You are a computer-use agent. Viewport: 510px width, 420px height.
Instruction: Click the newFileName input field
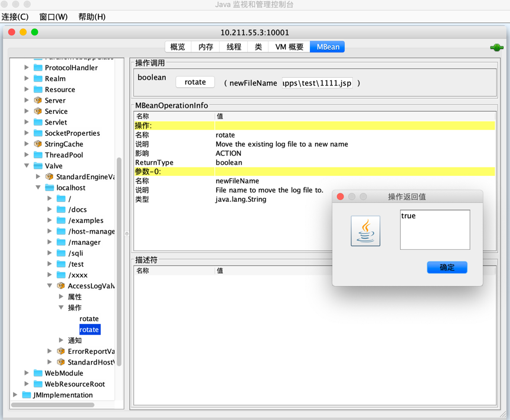[317, 83]
